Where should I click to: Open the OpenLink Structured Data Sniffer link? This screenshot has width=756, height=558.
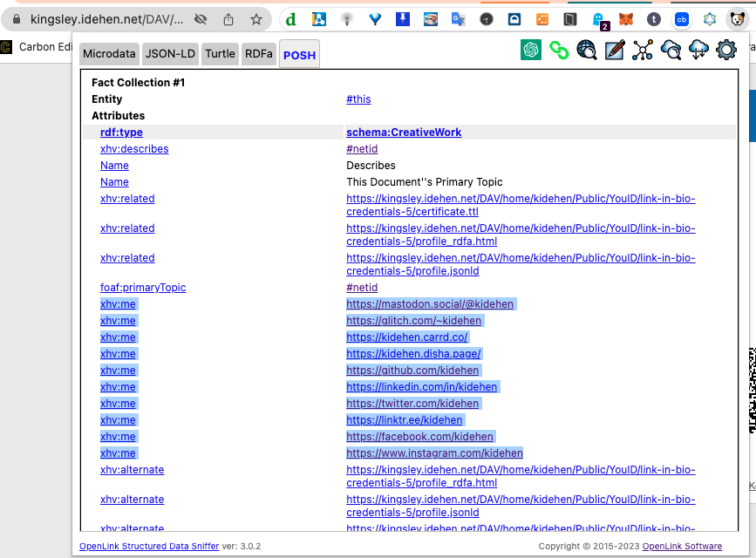click(149, 546)
